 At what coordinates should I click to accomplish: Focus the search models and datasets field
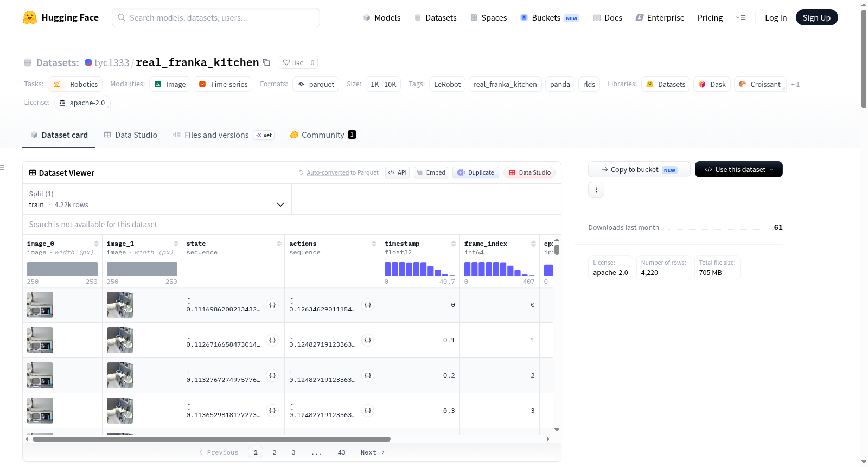(216, 17)
